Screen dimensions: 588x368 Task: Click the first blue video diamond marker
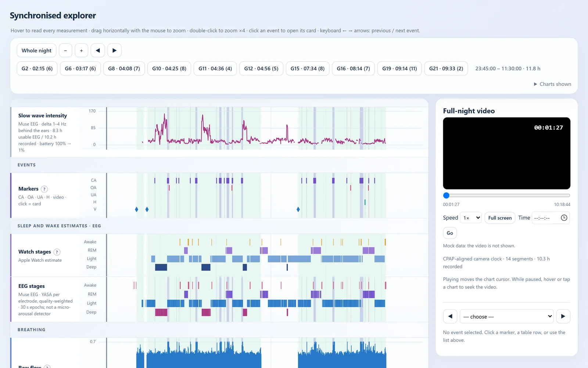[x=137, y=209]
